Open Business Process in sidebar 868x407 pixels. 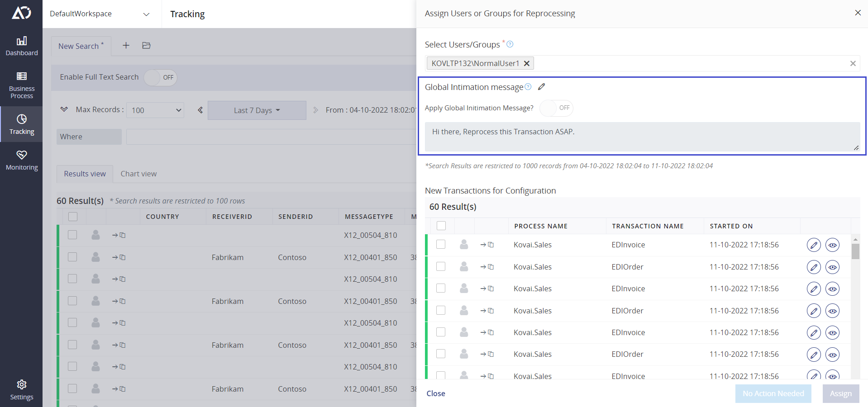[21, 85]
